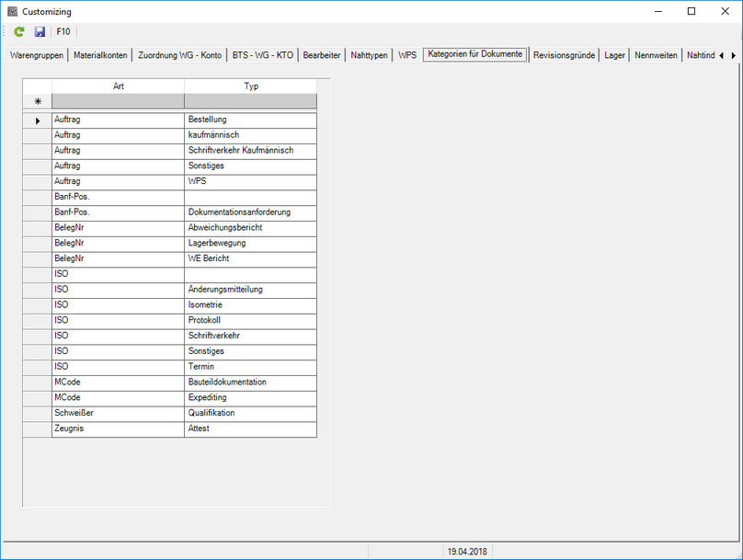
Task: Click the new row asterisk marker
Action: tap(37, 101)
